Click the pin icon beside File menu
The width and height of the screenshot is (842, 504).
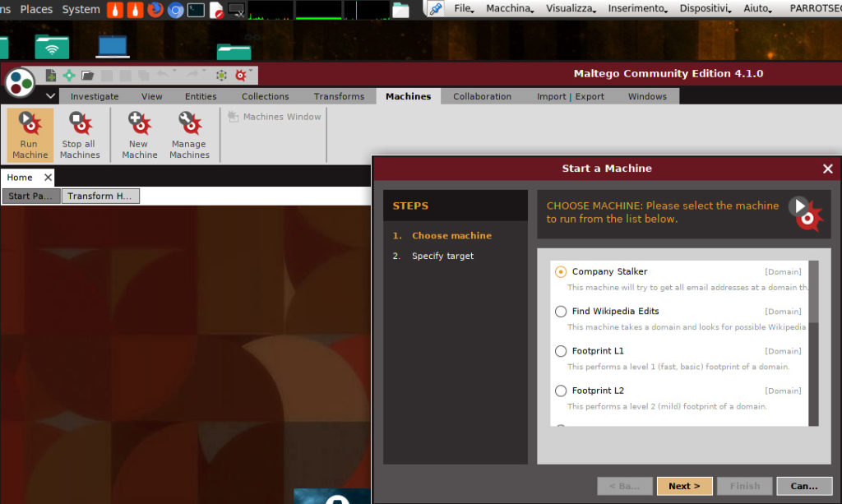point(436,8)
